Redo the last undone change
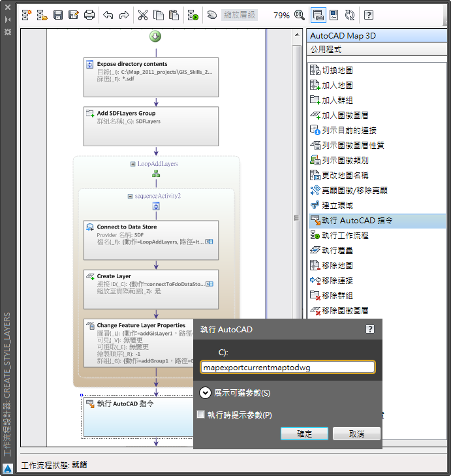Image resolution: width=451 pixels, height=476 pixels. click(x=124, y=15)
